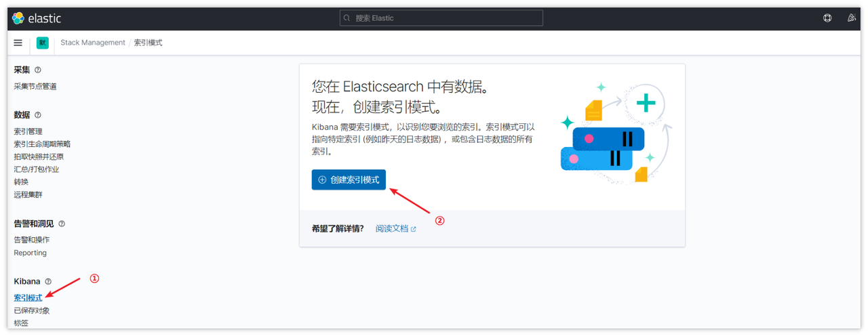Image resolution: width=868 pixels, height=336 pixels.
Task: Click the help icon next to 数据
Action: (38, 115)
